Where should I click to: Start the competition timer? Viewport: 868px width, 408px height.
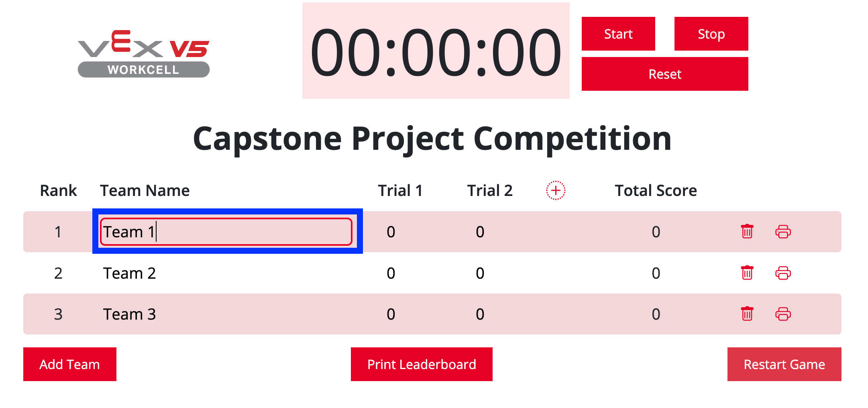pos(618,34)
